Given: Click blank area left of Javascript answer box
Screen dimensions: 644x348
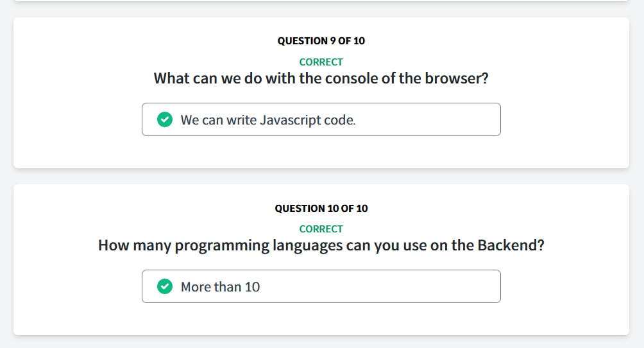Looking at the screenshot, I should (78, 119).
